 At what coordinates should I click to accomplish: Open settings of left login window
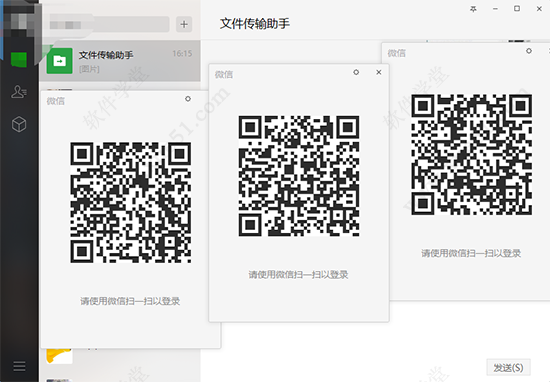point(188,99)
